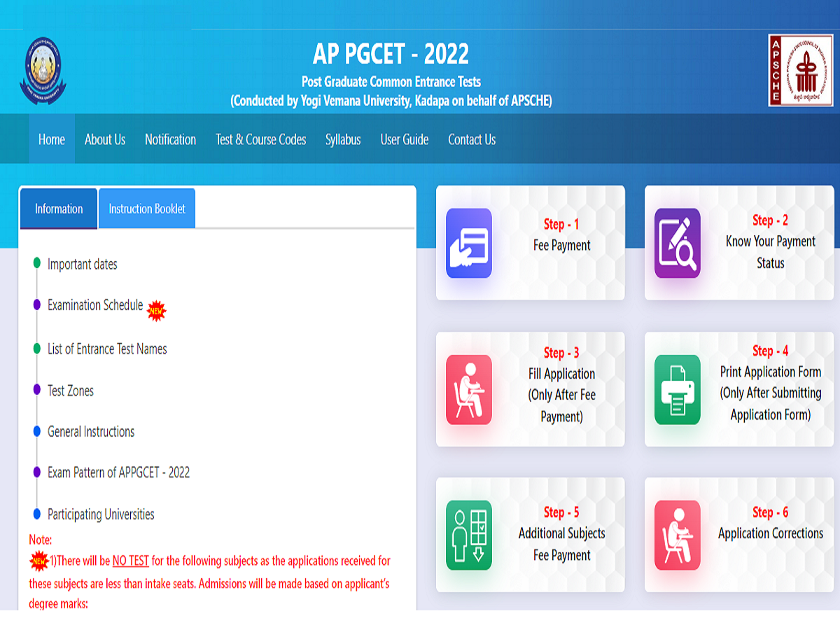Click the Application Corrections icon
The height and width of the screenshot is (630, 840).
coord(676,535)
